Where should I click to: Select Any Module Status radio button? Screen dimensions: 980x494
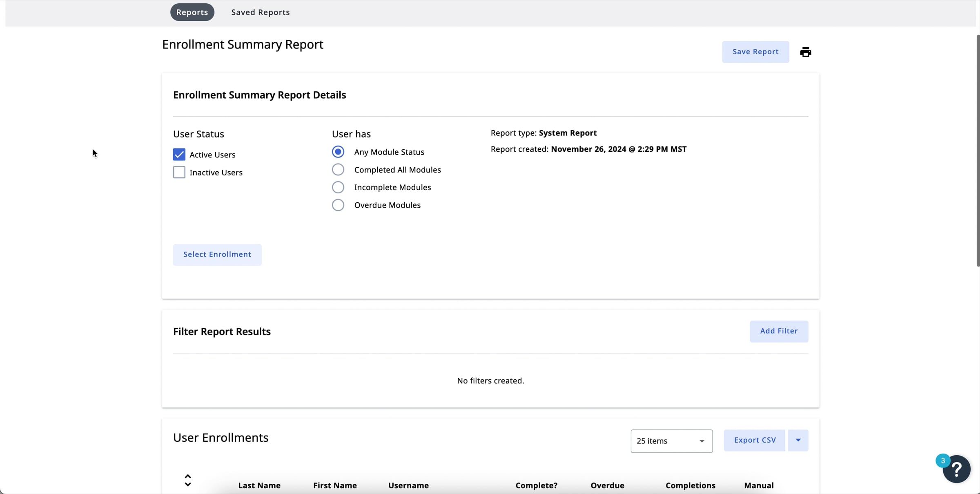pyautogui.click(x=338, y=152)
